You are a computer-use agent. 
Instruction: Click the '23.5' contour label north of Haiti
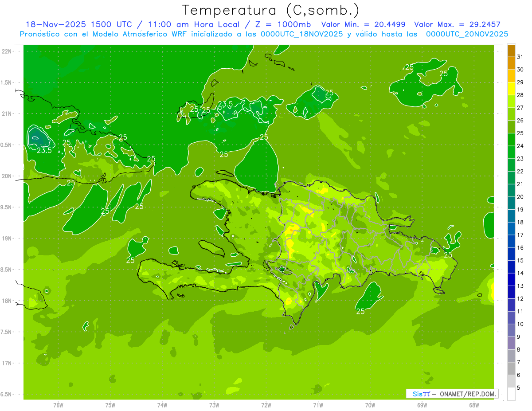click(x=225, y=104)
